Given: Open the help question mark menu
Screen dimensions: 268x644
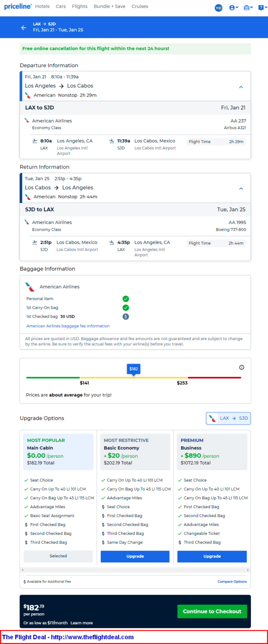Looking at the screenshot, I should (262, 8).
